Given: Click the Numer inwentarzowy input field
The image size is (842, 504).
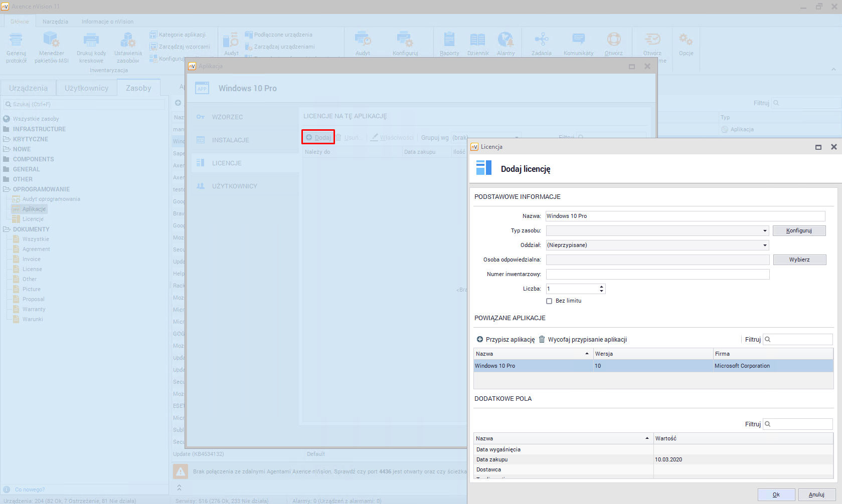Looking at the screenshot, I should tap(657, 274).
